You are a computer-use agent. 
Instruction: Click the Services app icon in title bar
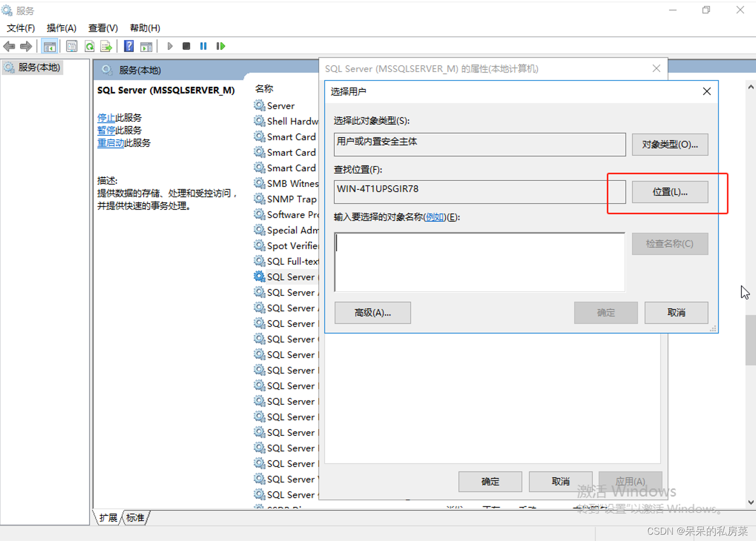[x=7, y=11]
